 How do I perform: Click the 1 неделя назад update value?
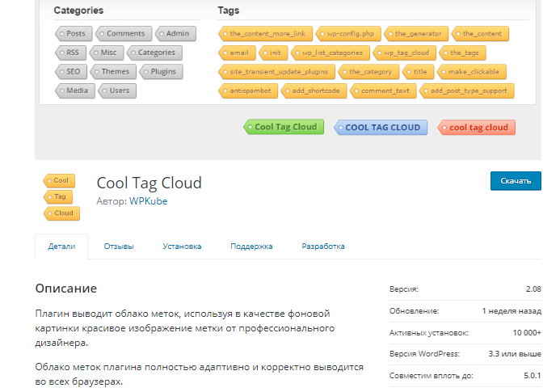click(x=512, y=311)
